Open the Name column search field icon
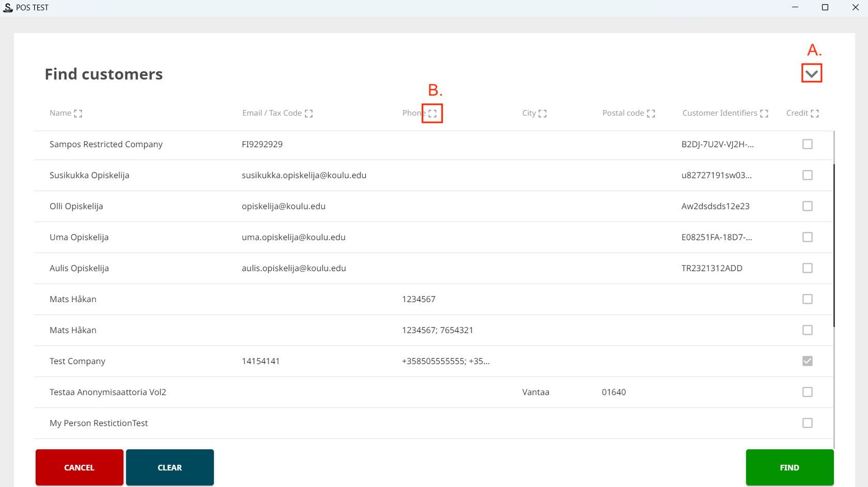The width and height of the screenshot is (868, 487). [79, 113]
